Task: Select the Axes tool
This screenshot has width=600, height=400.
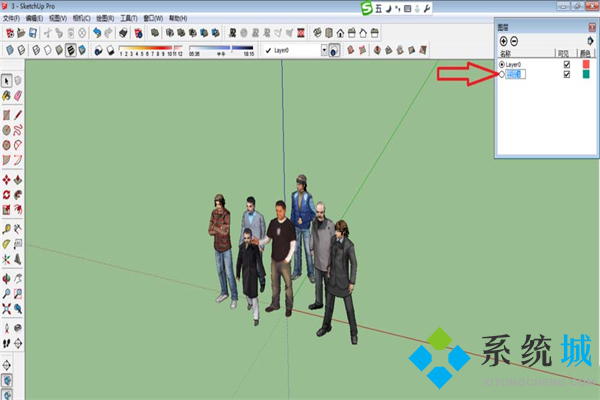Action: tap(7, 260)
